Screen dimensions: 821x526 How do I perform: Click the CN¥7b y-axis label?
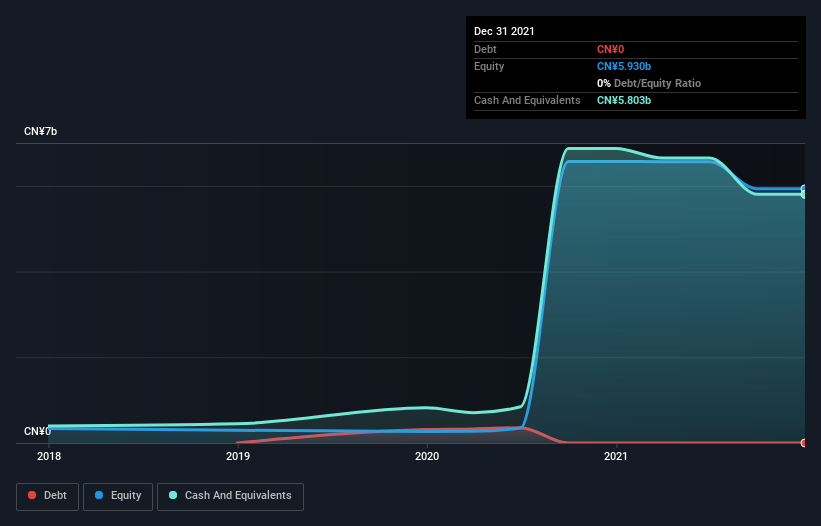point(40,131)
